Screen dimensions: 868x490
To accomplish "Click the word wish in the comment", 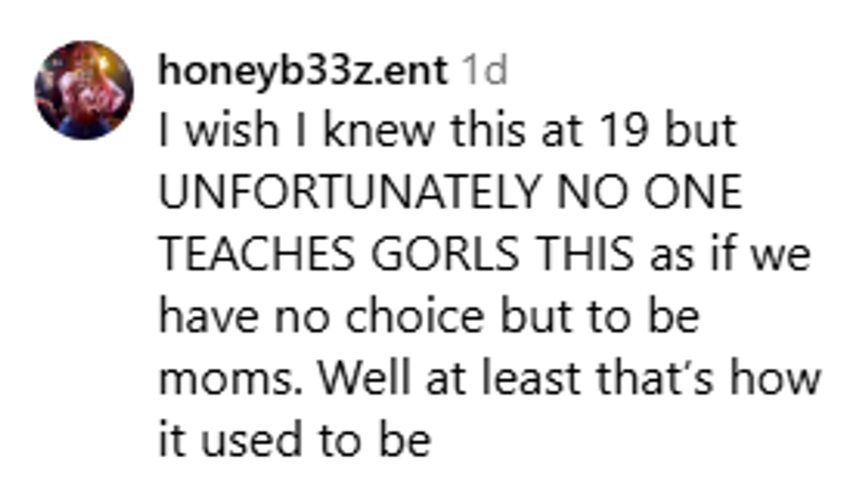I will click(x=228, y=131).
